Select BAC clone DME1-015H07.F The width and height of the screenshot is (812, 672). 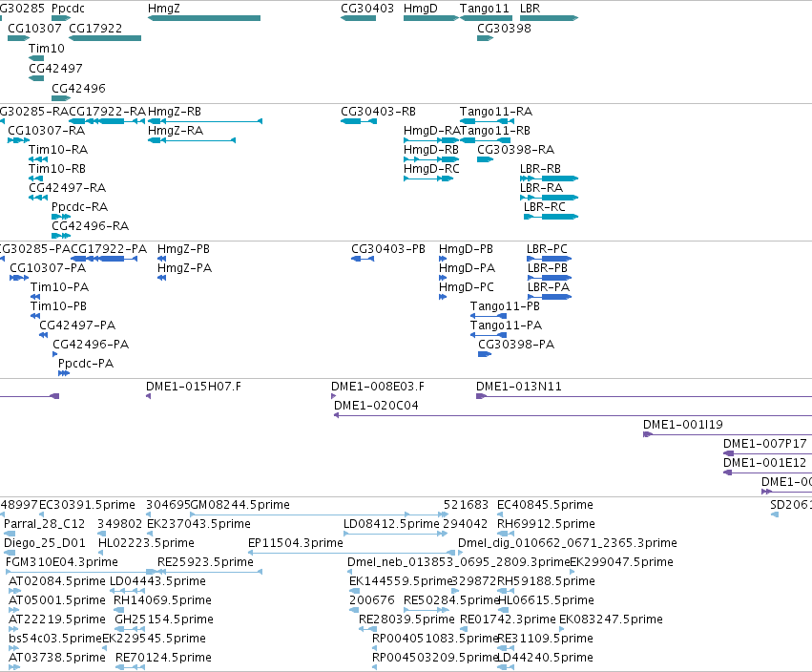pos(148,396)
